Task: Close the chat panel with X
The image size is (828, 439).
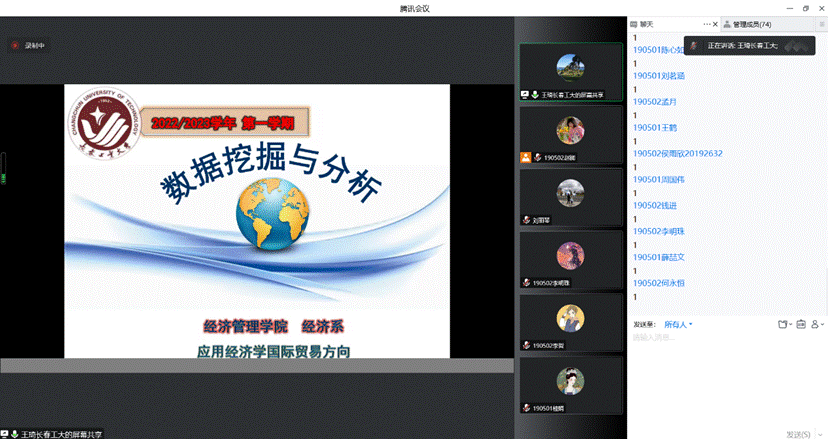Action: point(715,24)
